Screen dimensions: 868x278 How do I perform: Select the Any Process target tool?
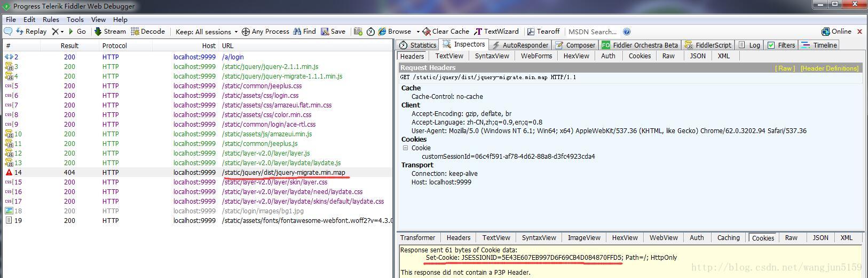click(x=265, y=32)
